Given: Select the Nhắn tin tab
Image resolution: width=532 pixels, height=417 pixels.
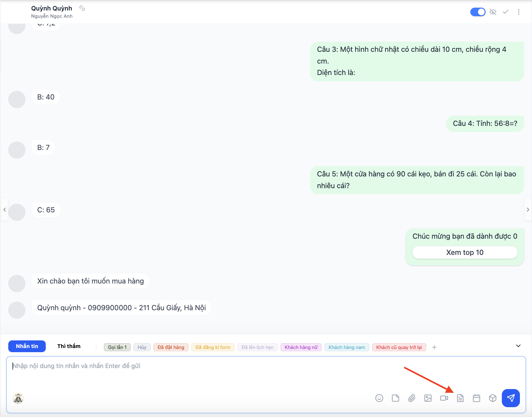Looking at the screenshot, I should [27, 346].
